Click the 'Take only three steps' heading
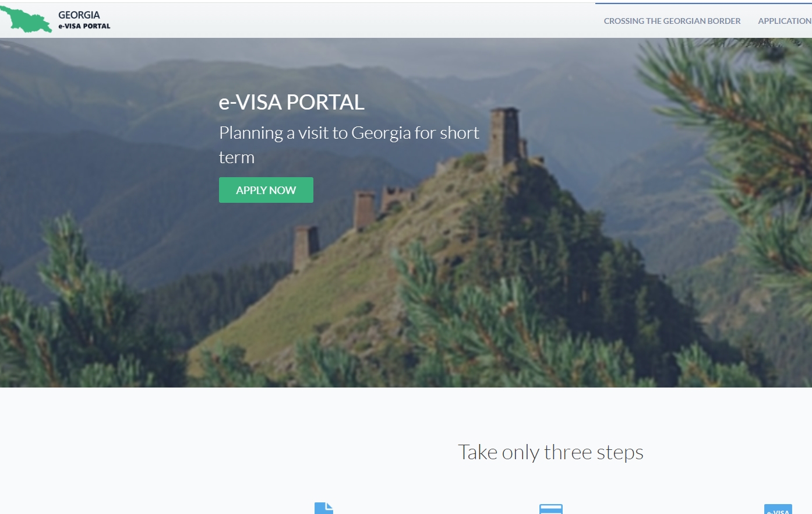 (550, 452)
